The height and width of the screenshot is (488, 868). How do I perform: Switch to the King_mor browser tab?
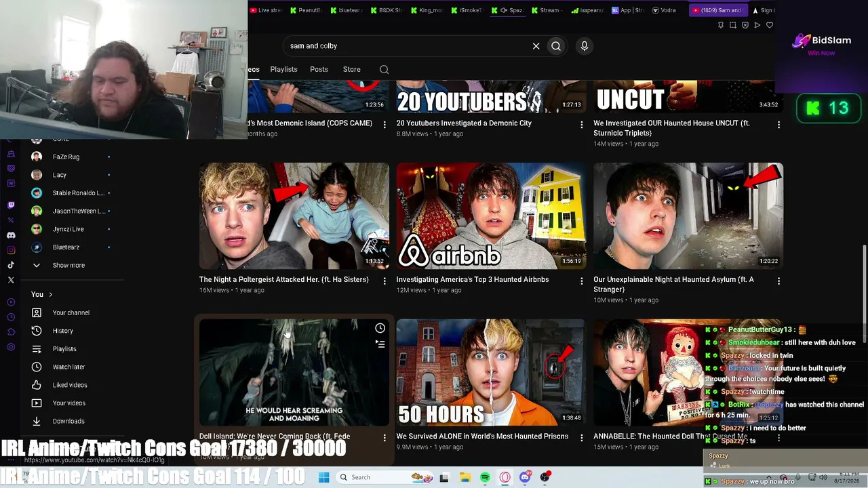click(427, 10)
